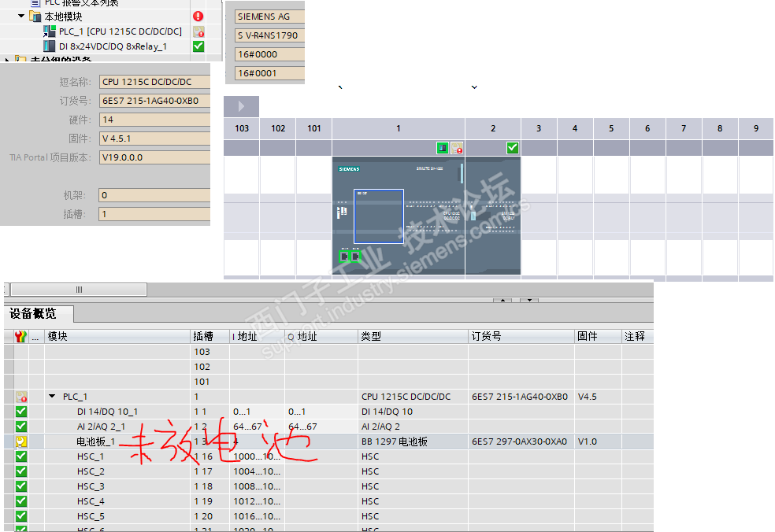Click the 注释 column header
Image resolution: width=775 pixels, height=532 pixels.
(x=637, y=336)
